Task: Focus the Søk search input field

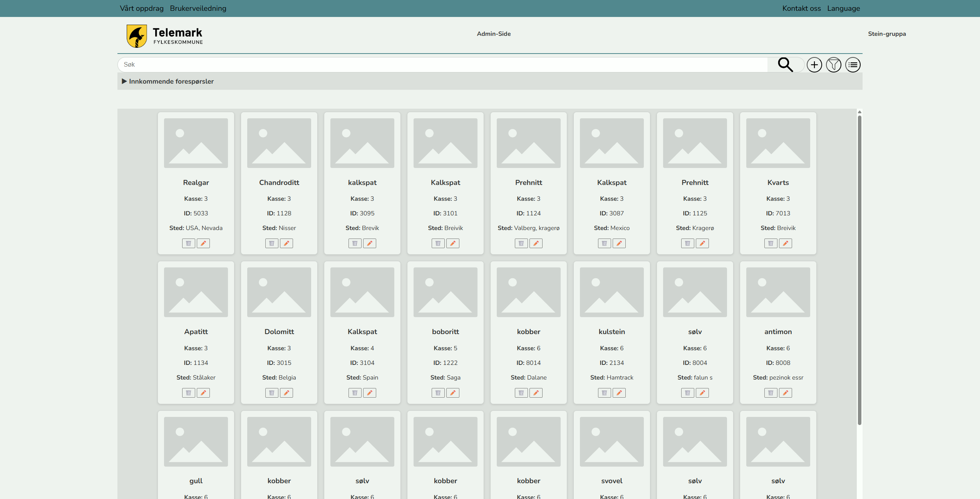Action: pos(443,65)
